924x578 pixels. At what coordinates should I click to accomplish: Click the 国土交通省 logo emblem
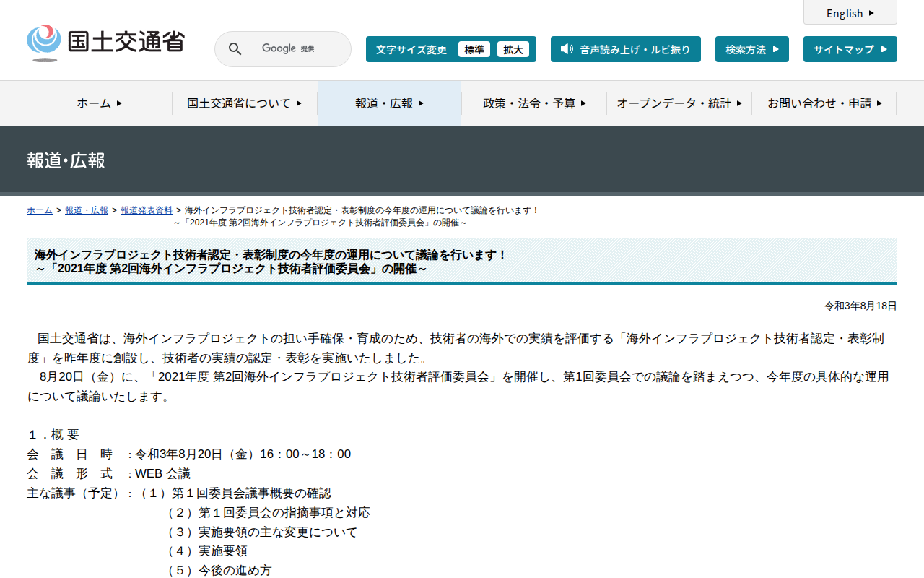(43, 43)
